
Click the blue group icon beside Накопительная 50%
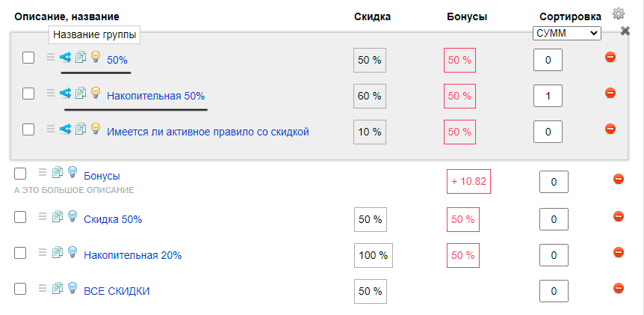pos(65,93)
